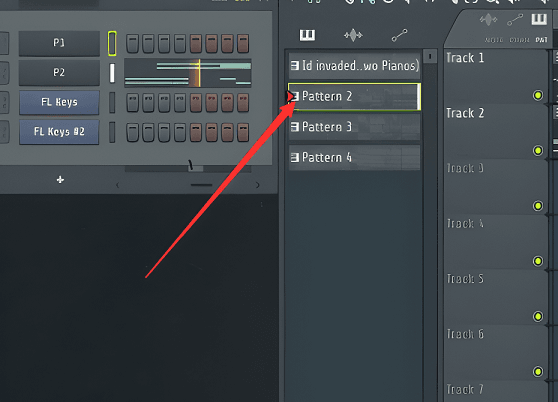Select the audio waveform icon in picker

pyautogui.click(x=353, y=35)
